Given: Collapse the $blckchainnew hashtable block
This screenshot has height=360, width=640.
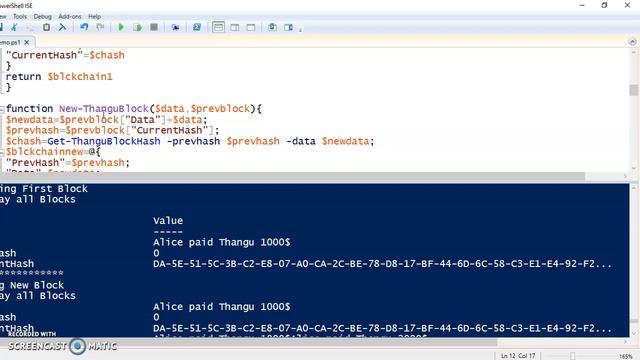Looking at the screenshot, I should point(2,152).
